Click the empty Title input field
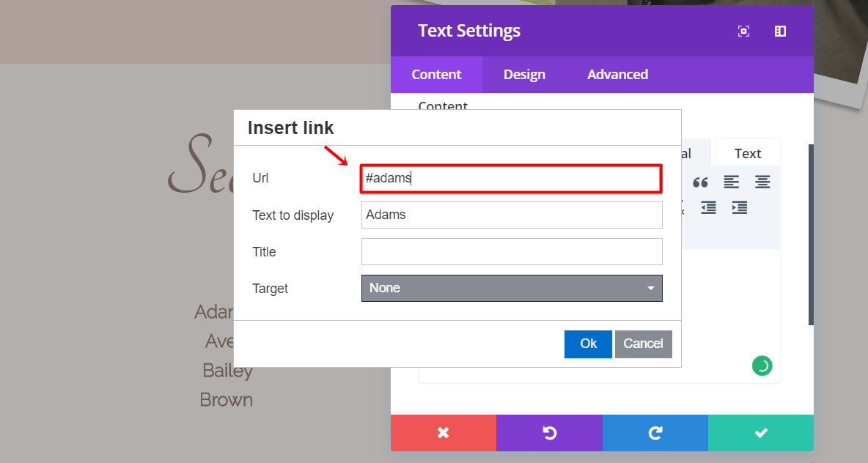 [512, 251]
